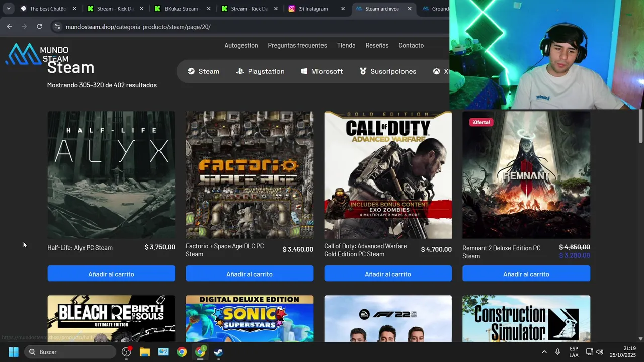Click the Call of Duty cover image
644x362 pixels.
[x=388, y=175]
